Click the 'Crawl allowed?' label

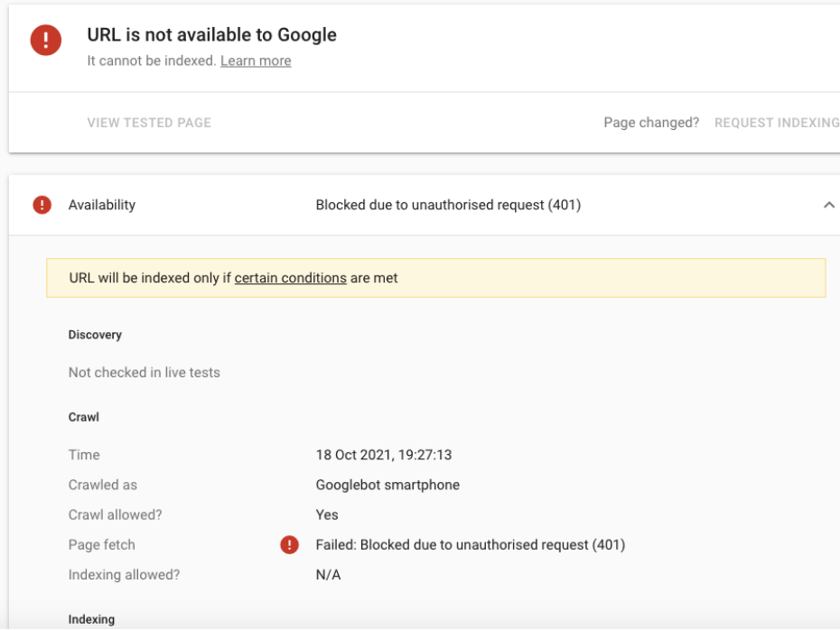click(116, 514)
